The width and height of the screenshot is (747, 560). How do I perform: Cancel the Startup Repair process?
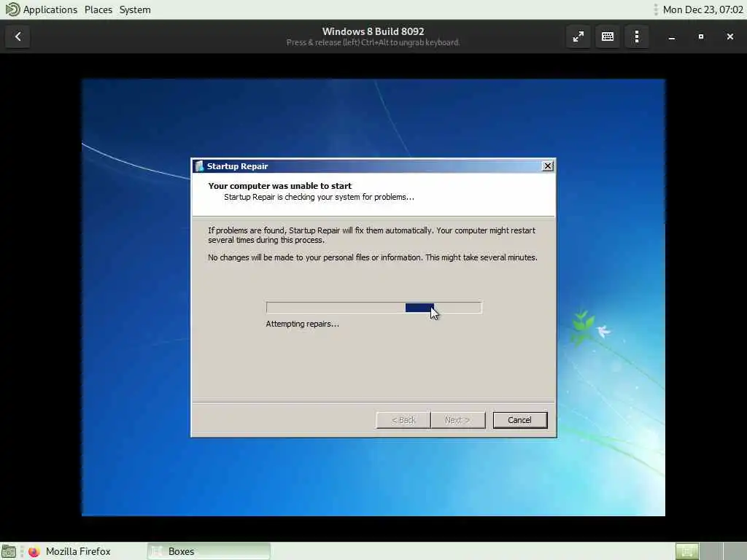pyautogui.click(x=519, y=420)
